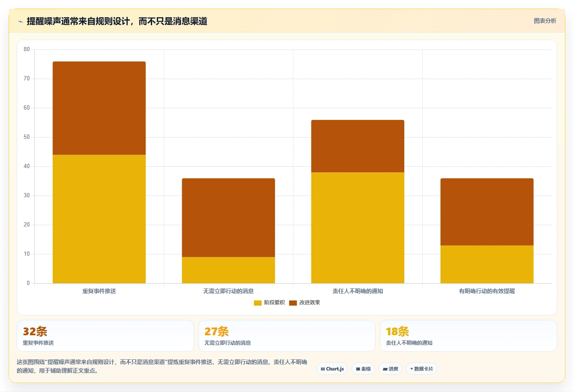Click the yellow bar segment for 责任人不明确的通知
574x392 pixels.
(358, 228)
